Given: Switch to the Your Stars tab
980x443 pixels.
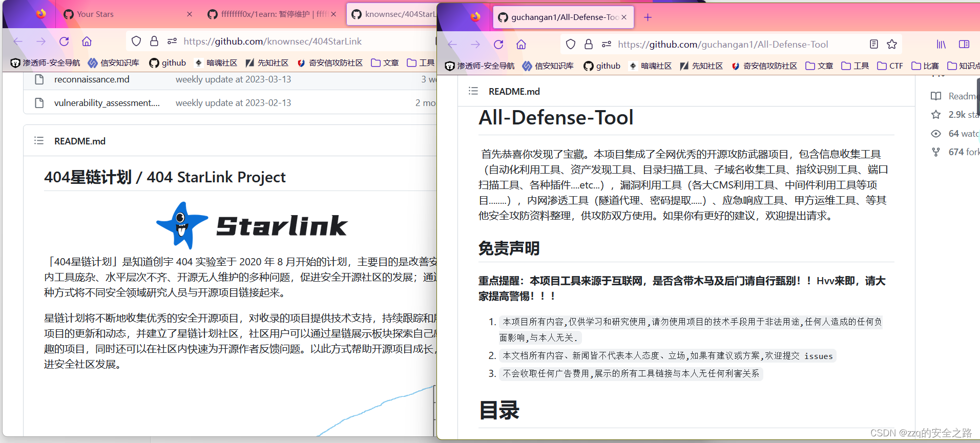Looking at the screenshot, I should point(128,14).
